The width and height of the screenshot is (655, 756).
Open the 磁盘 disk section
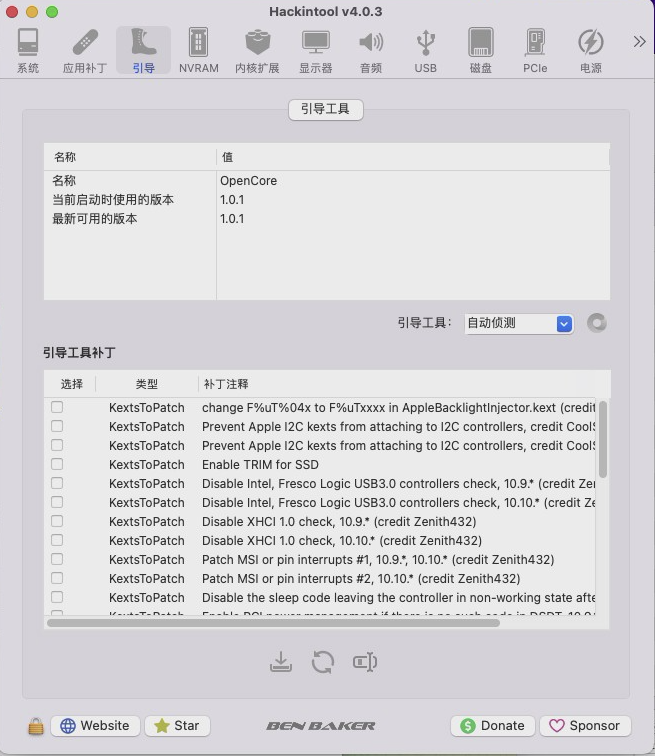(481, 50)
